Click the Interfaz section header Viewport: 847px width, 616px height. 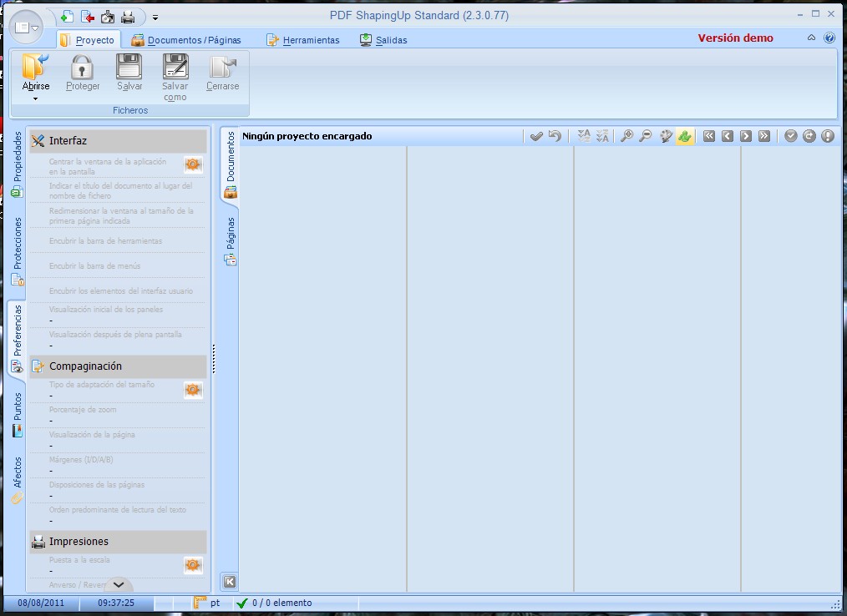tap(119, 141)
